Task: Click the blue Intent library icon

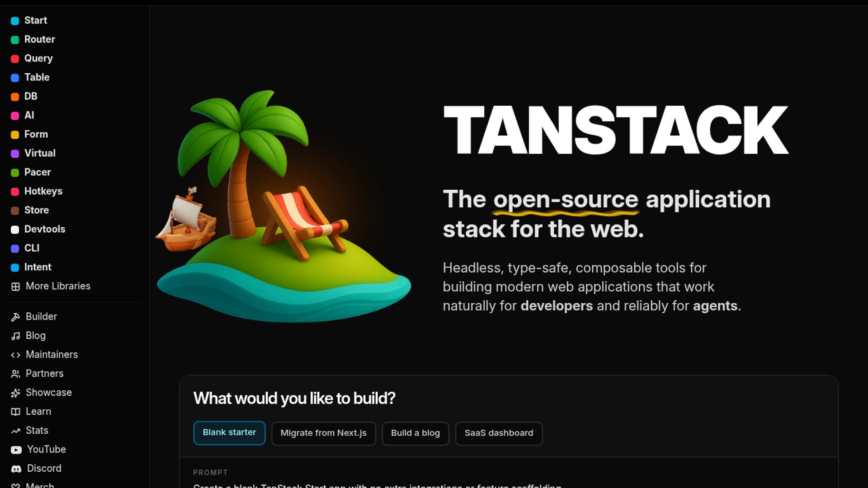Action: pyautogui.click(x=15, y=267)
